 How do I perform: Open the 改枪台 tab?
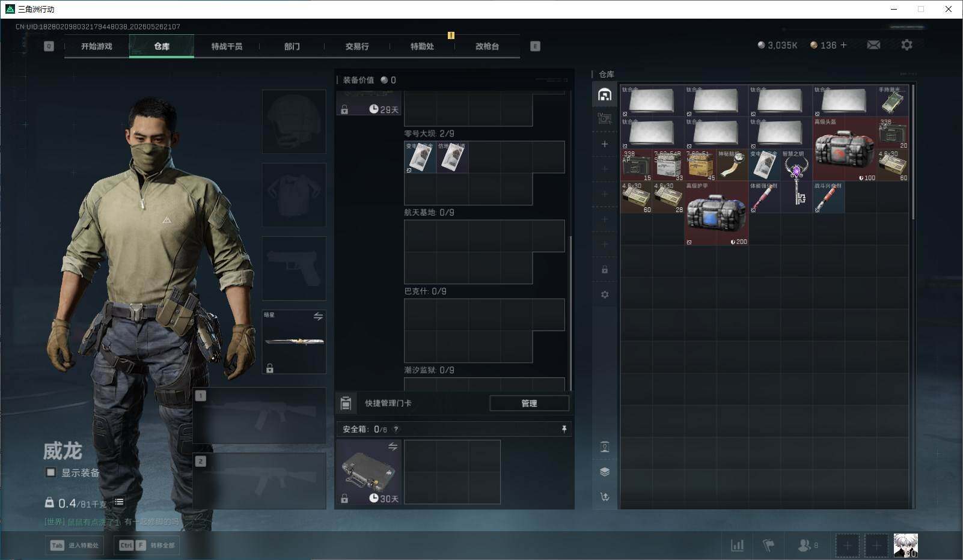(x=487, y=46)
